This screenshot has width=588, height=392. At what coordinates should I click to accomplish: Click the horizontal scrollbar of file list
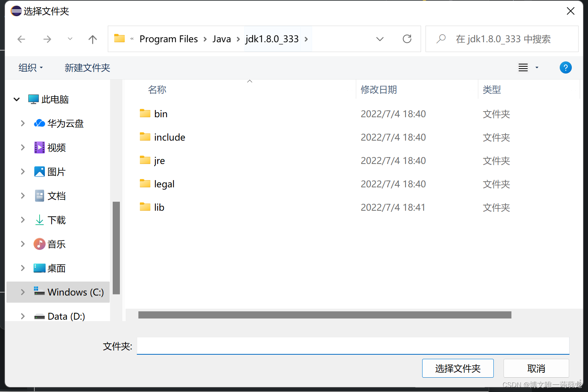tap(325, 315)
